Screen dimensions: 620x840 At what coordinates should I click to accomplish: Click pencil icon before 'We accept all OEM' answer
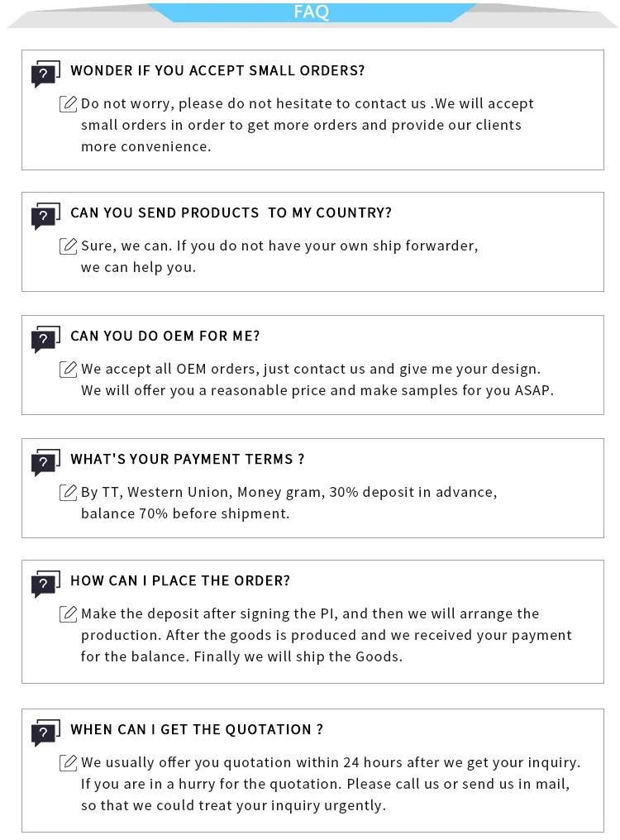(x=69, y=370)
